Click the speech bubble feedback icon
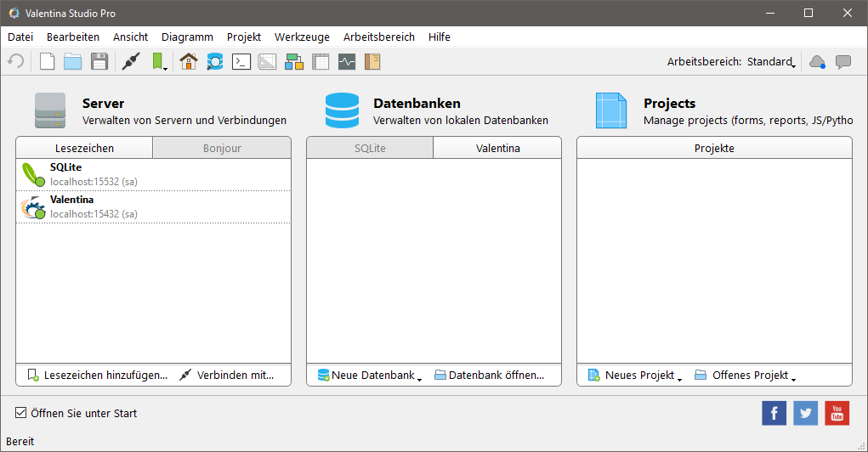The height and width of the screenshot is (452, 868). [x=843, y=61]
